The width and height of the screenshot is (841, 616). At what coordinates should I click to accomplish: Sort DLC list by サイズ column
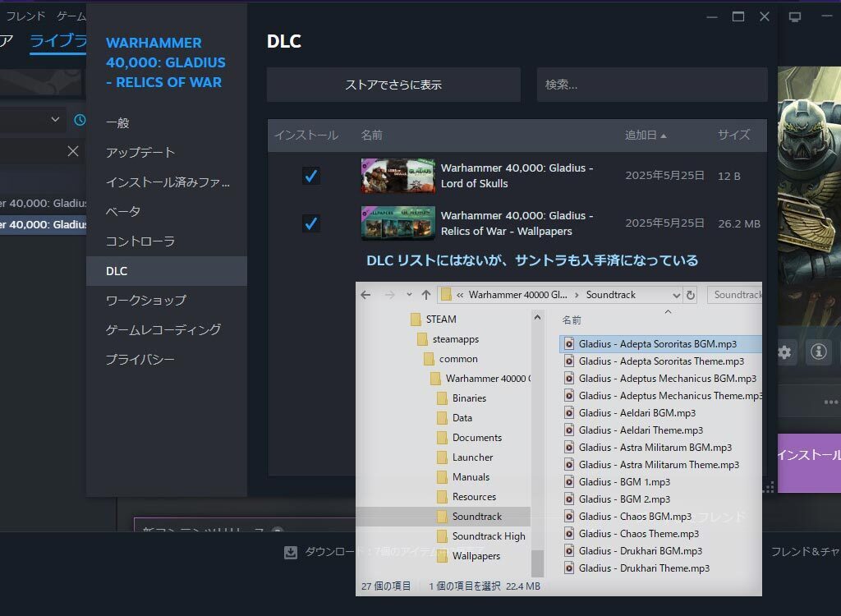(733, 136)
